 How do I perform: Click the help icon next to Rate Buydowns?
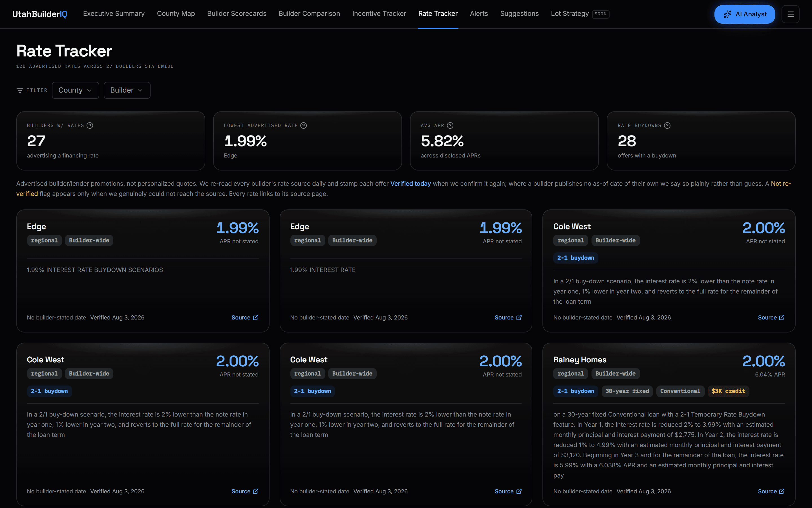pos(667,125)
